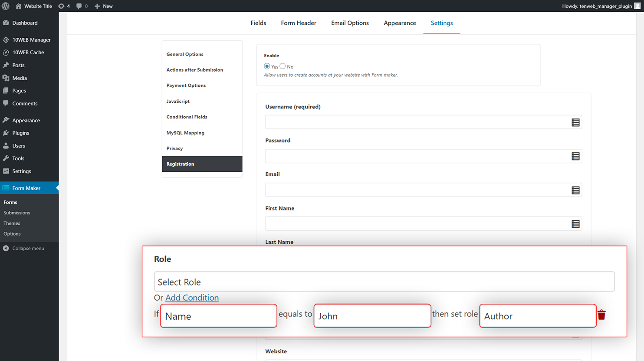The width and height of the screenshot is (644, 361).
Task: Switch to the Email Options tab
Action: (350, 23)
